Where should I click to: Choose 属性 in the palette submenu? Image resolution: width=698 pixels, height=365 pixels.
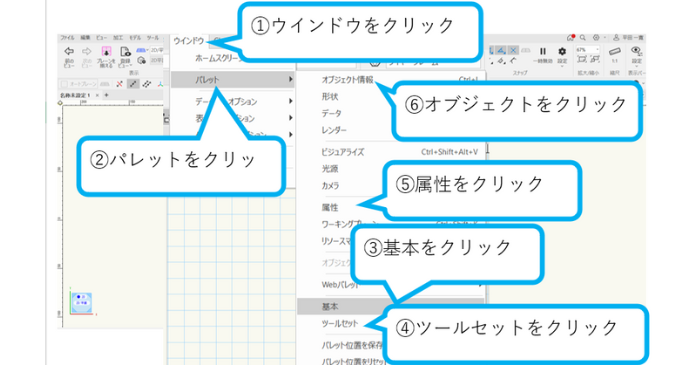[x=330, y=207]
